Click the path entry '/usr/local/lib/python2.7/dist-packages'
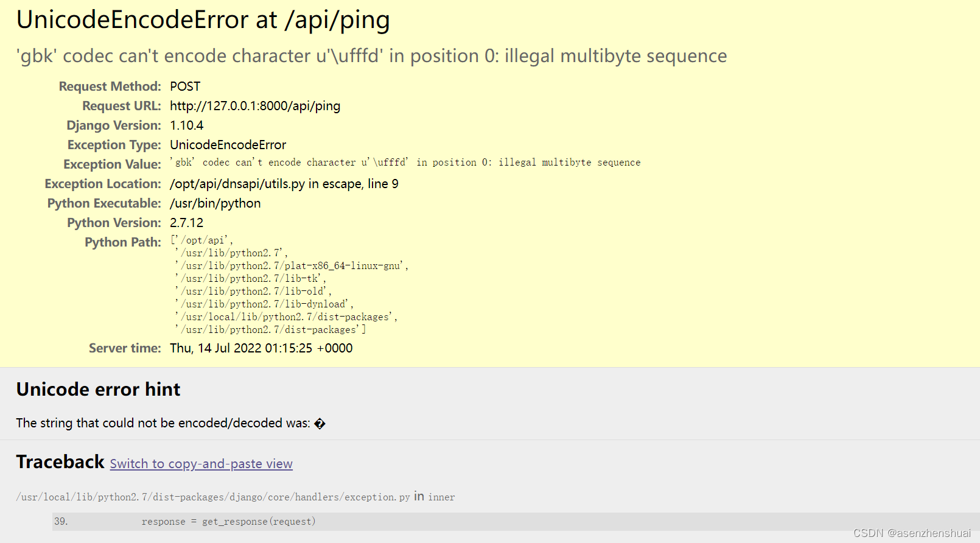 pos(286,317)
